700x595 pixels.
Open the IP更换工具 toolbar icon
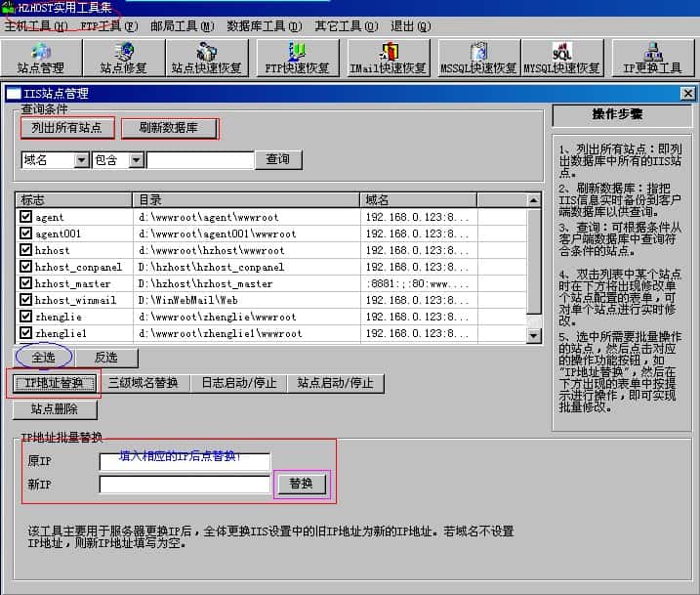click(x=652, y=58)
